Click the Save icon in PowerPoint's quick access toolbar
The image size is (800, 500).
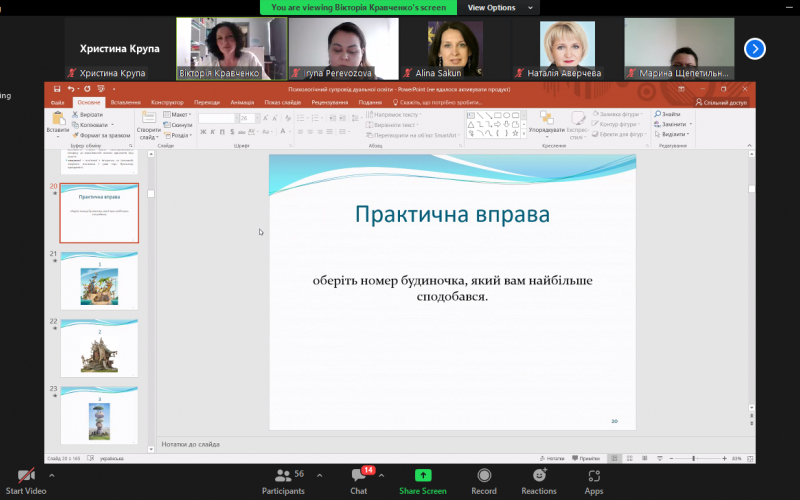click(x=57, y=89)
